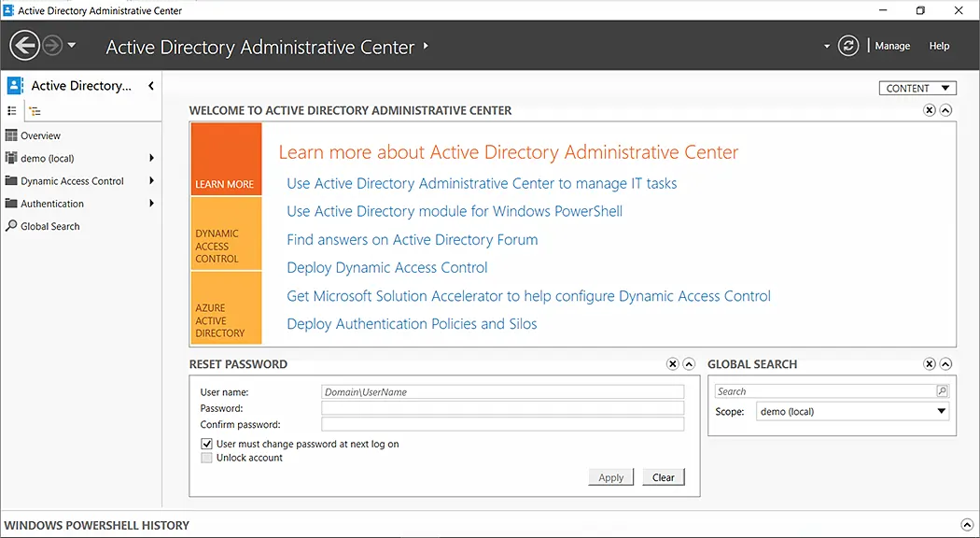Collapse the Global Search tile

tap(945, 364)
